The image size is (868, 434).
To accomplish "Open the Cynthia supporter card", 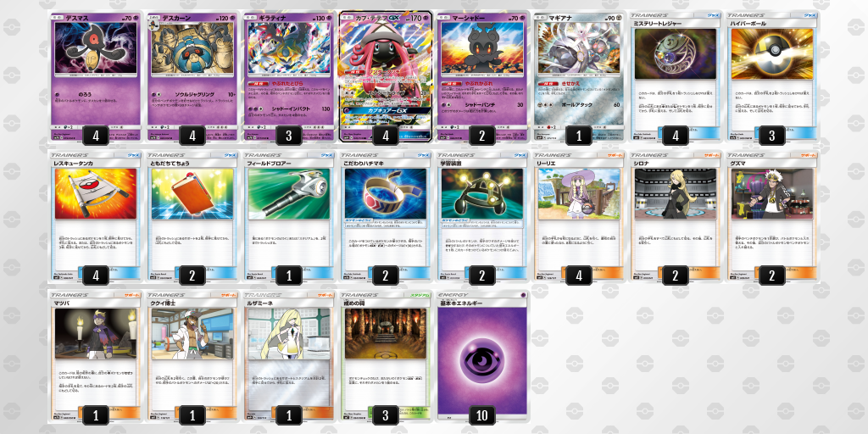I will point(675,215).
